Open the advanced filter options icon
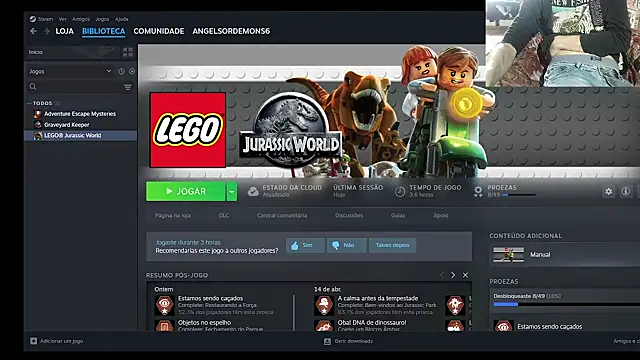Screen dimensions: 640x360 128,87
